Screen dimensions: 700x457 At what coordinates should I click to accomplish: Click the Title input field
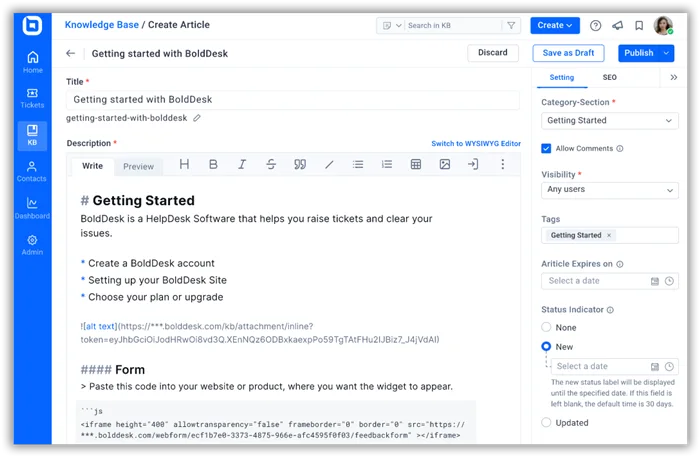click(293, 100)
